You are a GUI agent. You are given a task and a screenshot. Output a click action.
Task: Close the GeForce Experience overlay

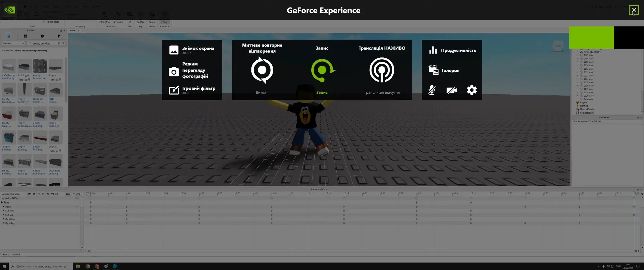tap(634, 10)
